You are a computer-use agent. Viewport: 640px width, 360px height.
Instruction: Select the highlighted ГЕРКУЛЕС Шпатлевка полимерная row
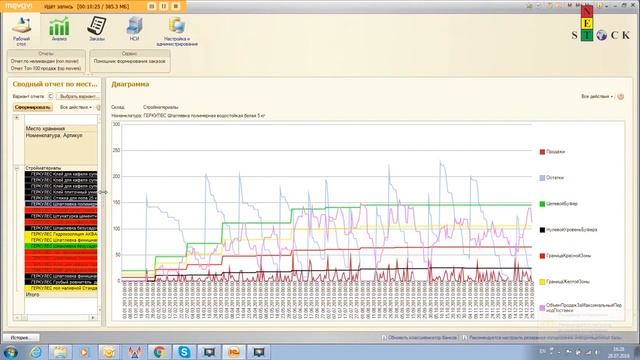click(60, 204)
